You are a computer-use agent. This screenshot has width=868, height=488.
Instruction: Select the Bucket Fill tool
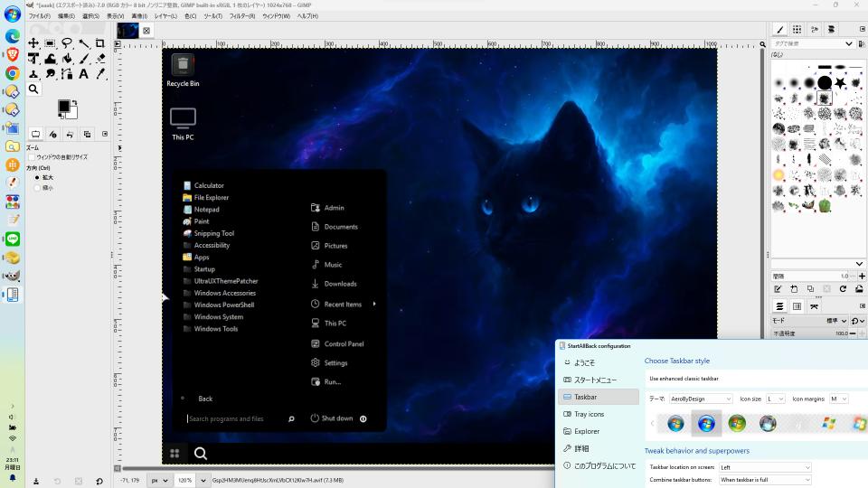(x=67, y=58)
